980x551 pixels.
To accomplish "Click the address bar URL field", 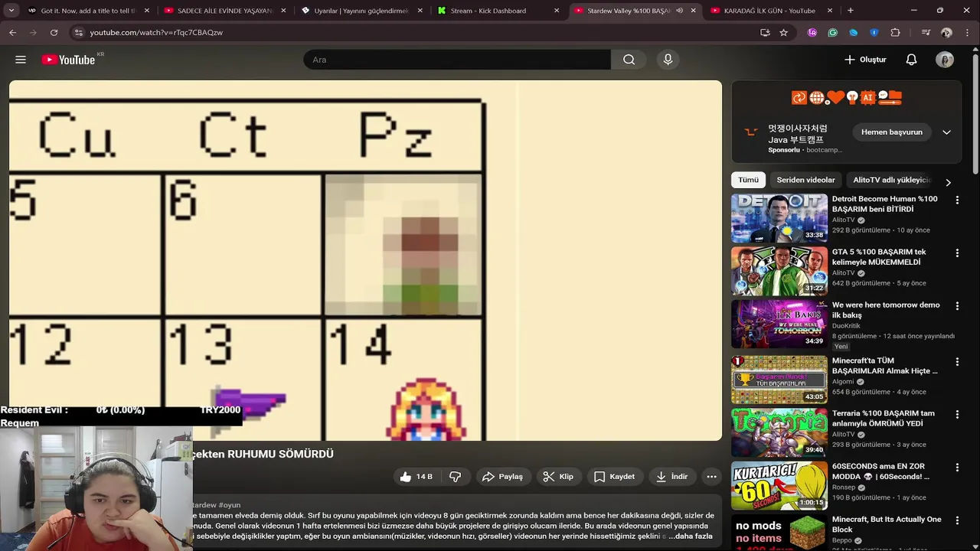I will (x=413, y=32).
